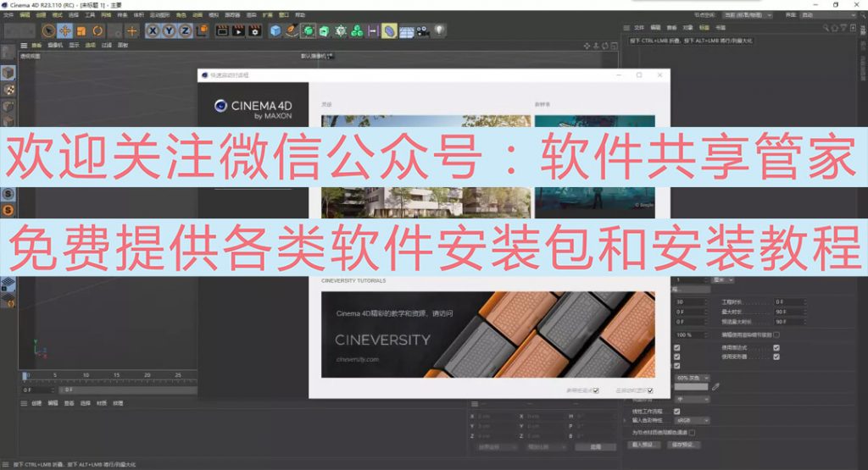Open the 界面 layout dropdown
This screenshot has width=868, height=470.
click(x=829, y=15)
